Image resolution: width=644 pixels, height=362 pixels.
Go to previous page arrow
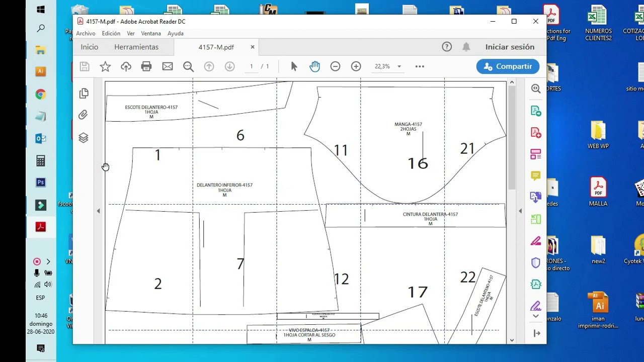209,66
